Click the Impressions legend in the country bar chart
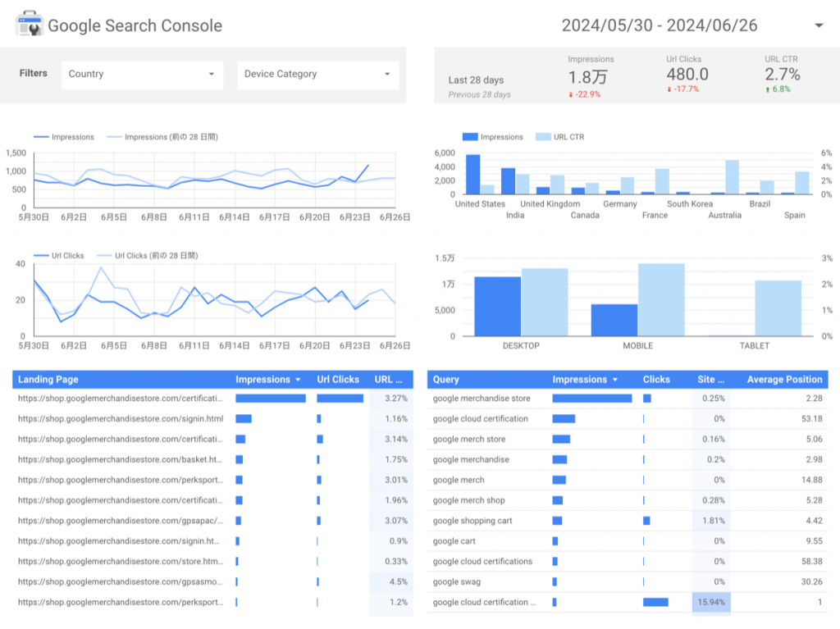The height and width of the screenshot is (629, 840). [x=493, y=137]
